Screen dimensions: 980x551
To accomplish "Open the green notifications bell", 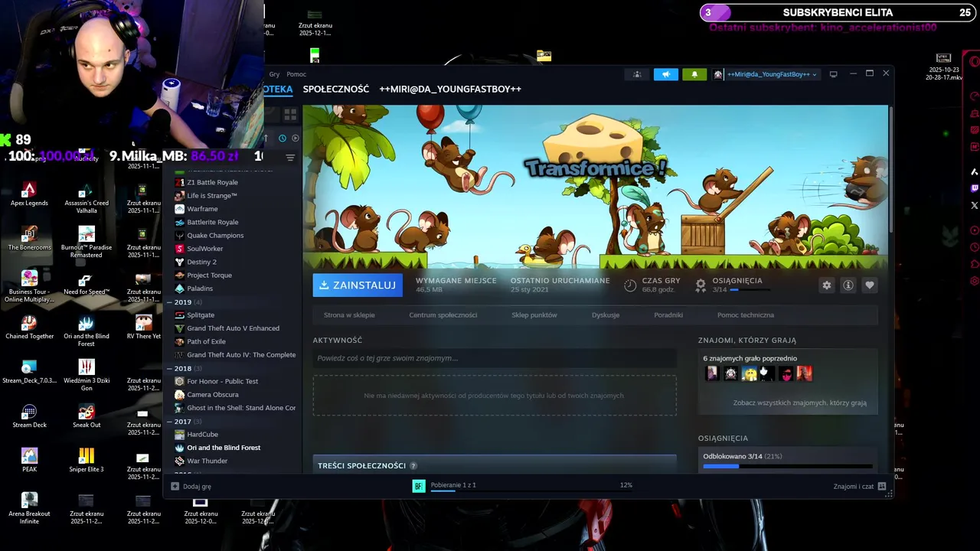I will (694, 74).
